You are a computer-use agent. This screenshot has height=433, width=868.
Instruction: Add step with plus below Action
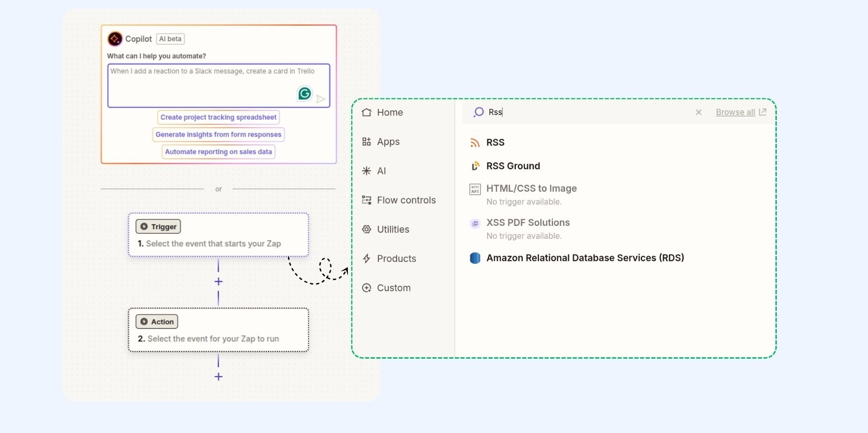[x=218, y=376]
